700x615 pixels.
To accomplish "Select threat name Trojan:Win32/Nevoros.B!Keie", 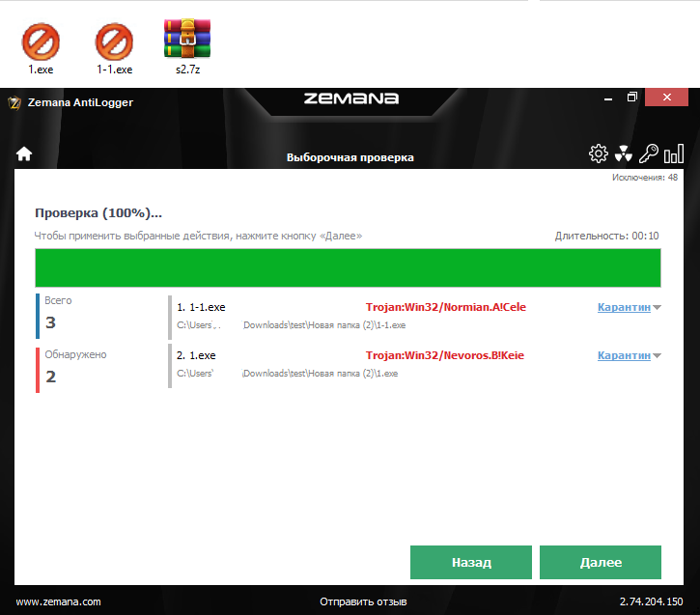I will 445,355.
